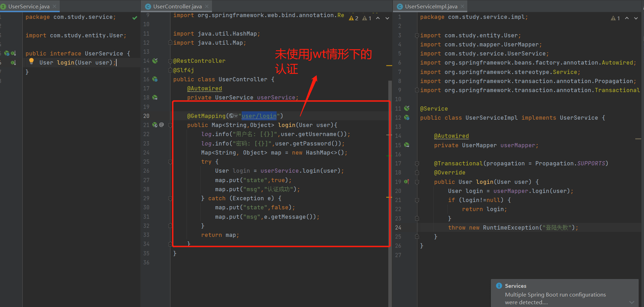Viewport: 644px width, 307px height.
Task: Click the RuntimeException throw statement
Action: pos(513,227)
